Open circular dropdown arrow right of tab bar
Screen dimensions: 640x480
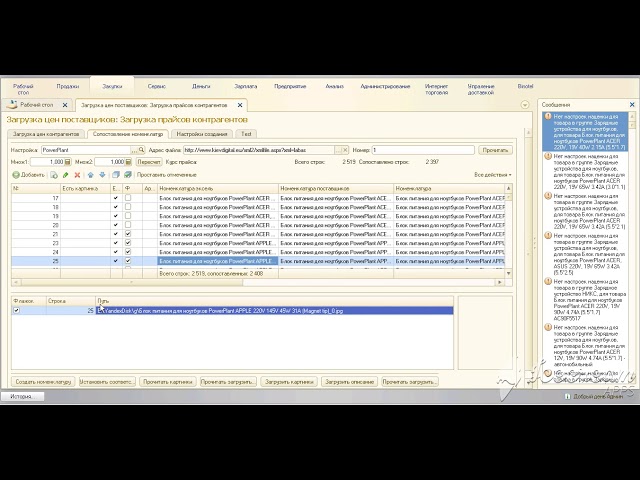[525, 105]
